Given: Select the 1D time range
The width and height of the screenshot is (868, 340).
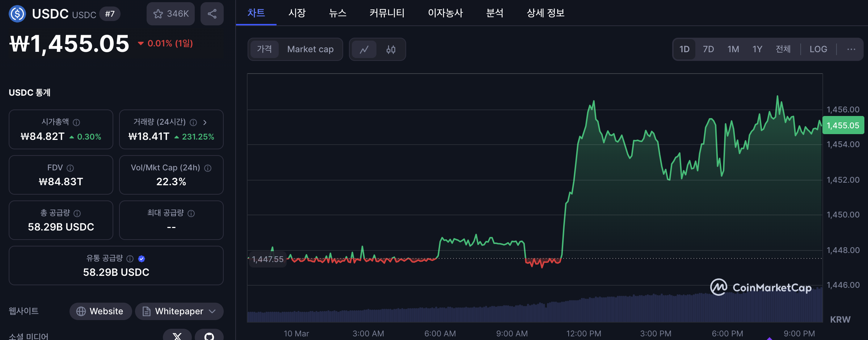Looking at the screenshot, I should coord(684,49).
